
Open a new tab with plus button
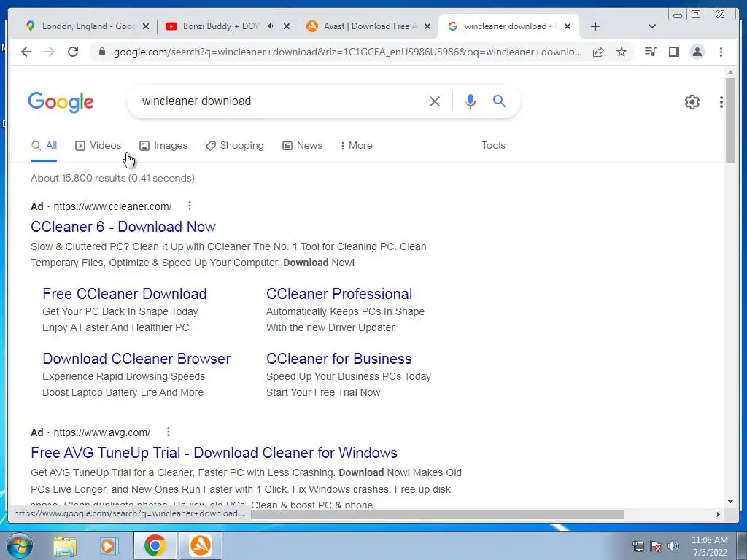click(x=595, y=26)
